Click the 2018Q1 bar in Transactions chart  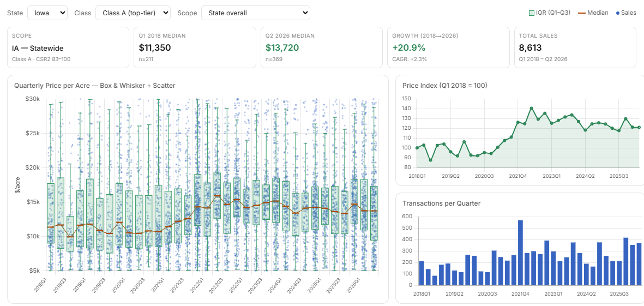[x=422, y=273]
